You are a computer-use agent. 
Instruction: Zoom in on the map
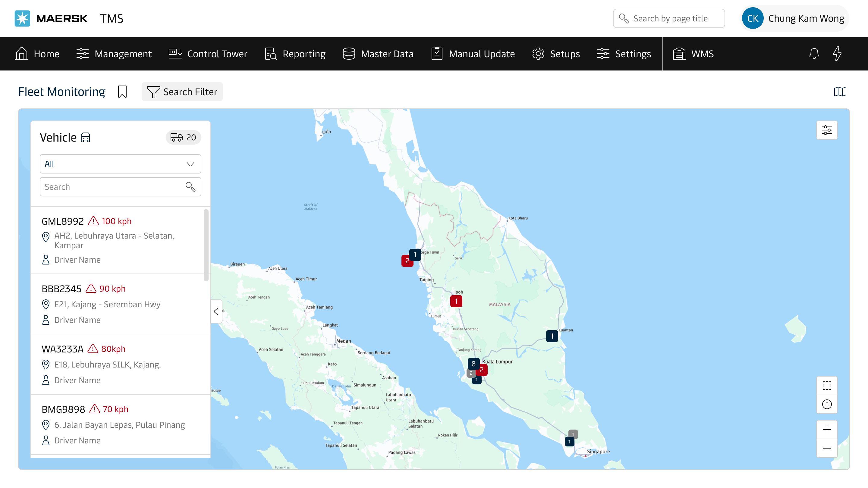coord(826,429)
